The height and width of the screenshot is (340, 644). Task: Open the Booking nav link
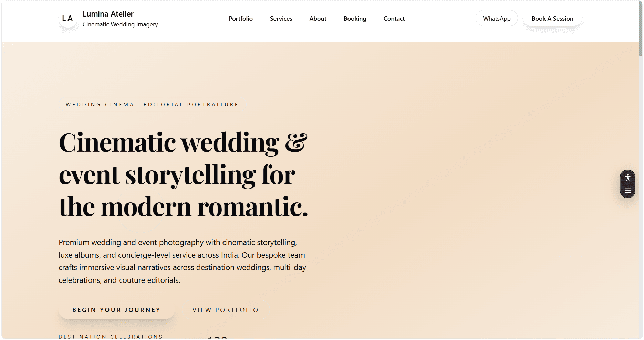(x=355, y=19)
